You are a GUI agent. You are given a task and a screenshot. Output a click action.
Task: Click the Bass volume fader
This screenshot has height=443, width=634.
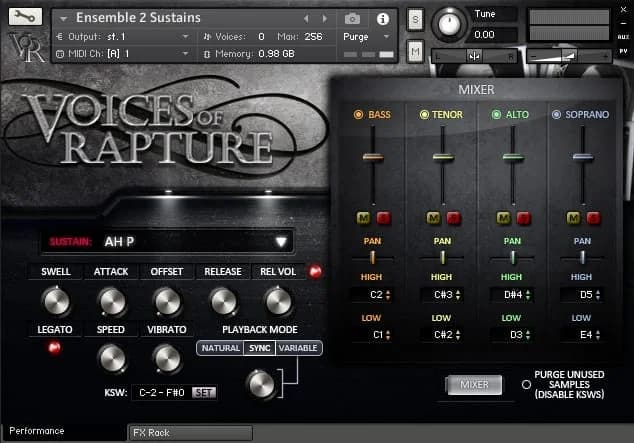(373, 157)
